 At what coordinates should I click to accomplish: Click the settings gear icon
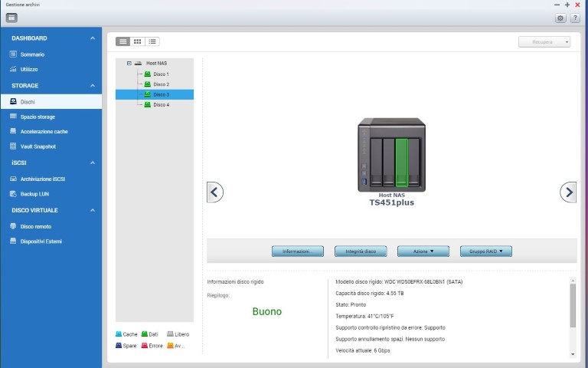click(560, 18)
